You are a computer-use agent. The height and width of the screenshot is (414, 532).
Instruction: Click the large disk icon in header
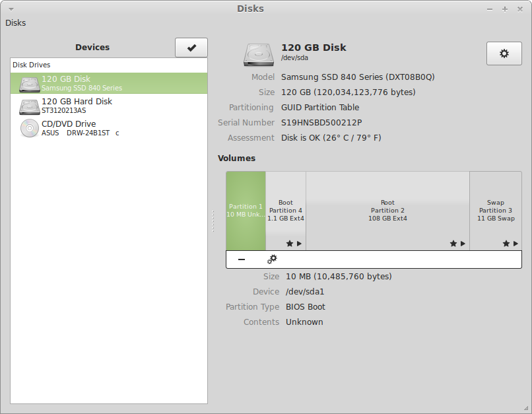259,54
